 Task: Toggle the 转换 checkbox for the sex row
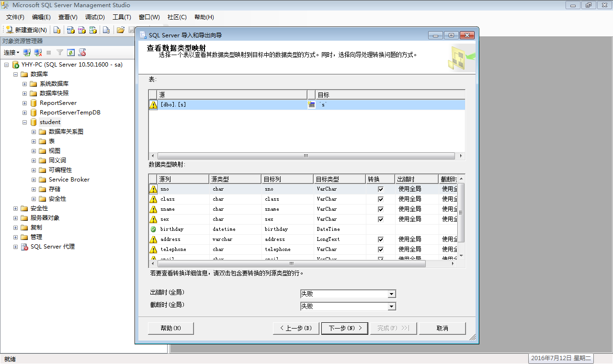tap(381, 219)
